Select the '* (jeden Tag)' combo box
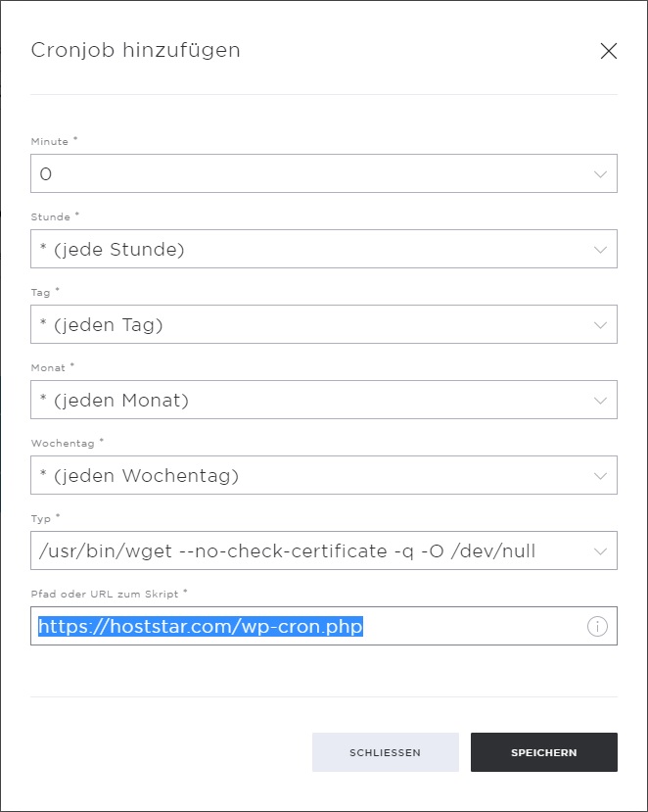The height and width of the screenshot is (812, 648). (x=324, y=324)
